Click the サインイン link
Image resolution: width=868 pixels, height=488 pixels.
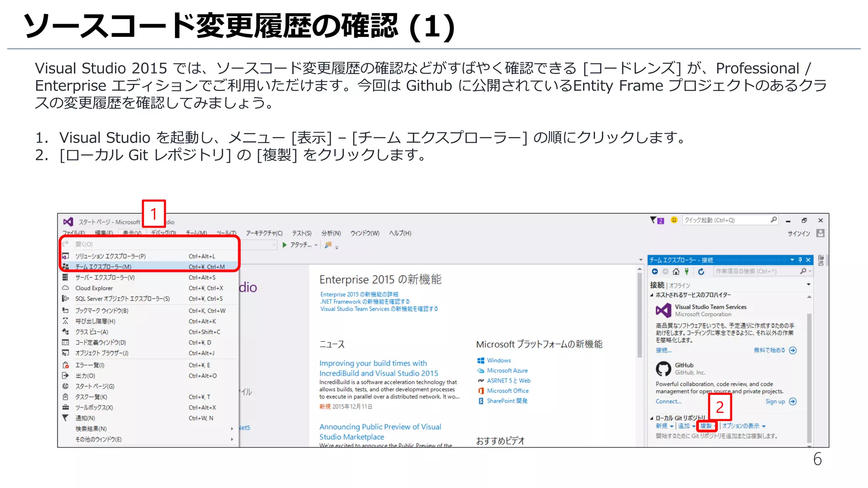click(x=799, y=233)
